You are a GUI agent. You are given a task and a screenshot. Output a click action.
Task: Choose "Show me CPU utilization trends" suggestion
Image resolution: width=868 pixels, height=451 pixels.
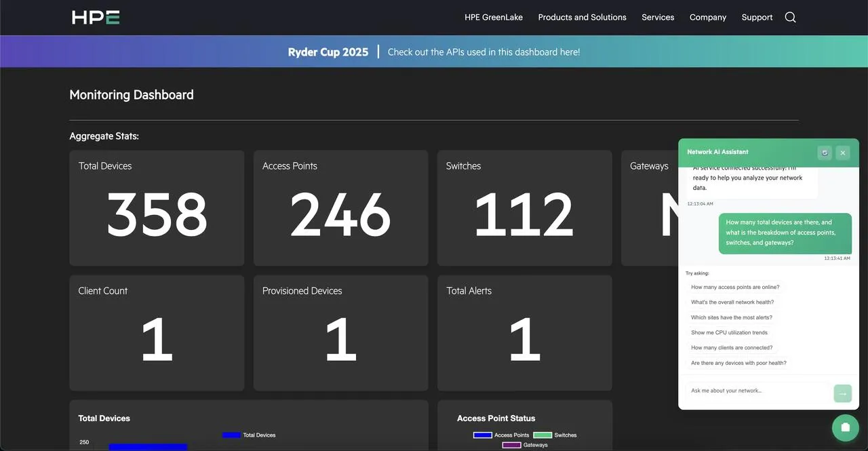click(x=730, y=332)
